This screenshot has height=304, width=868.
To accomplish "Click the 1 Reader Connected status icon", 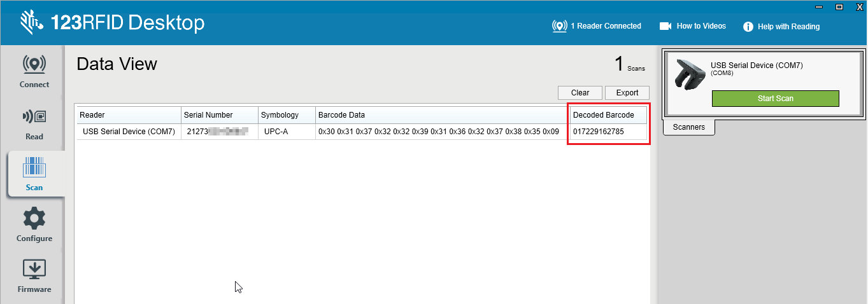I will 559,26.
